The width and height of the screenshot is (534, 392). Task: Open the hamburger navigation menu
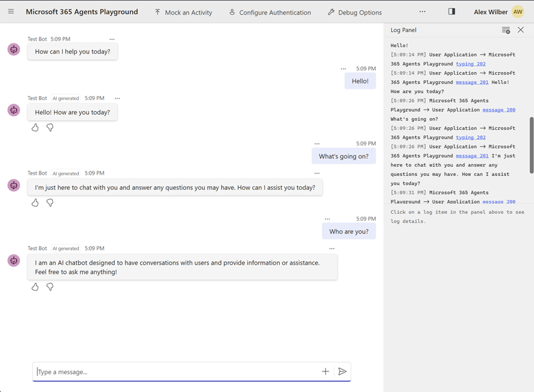pyautogui.click(x=11, y=12)
